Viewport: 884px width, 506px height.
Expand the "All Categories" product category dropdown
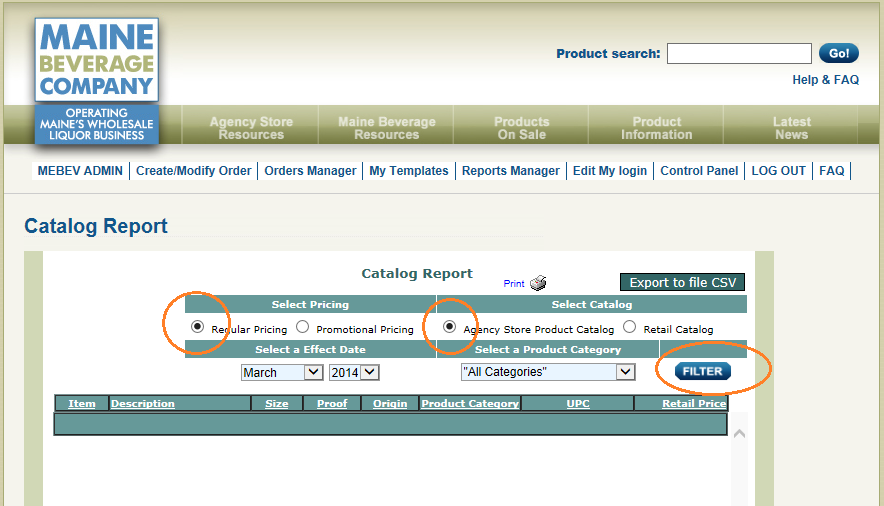tap(548, 372)
